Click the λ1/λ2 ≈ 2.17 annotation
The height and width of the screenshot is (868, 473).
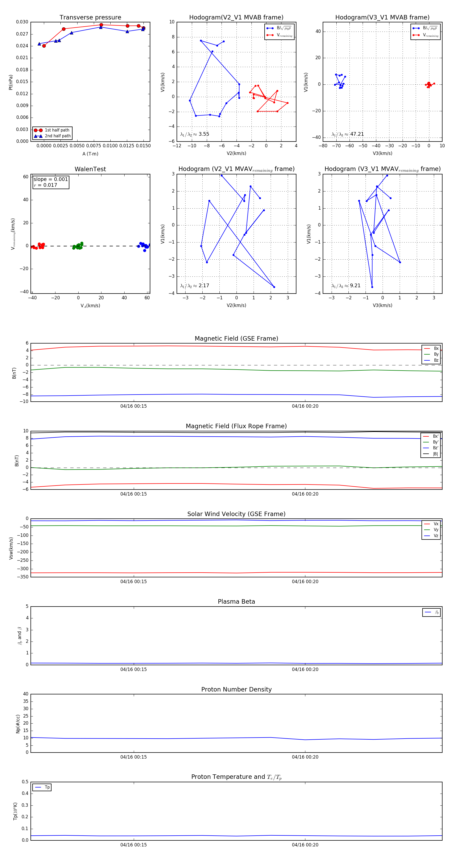[x=194, y=286]
